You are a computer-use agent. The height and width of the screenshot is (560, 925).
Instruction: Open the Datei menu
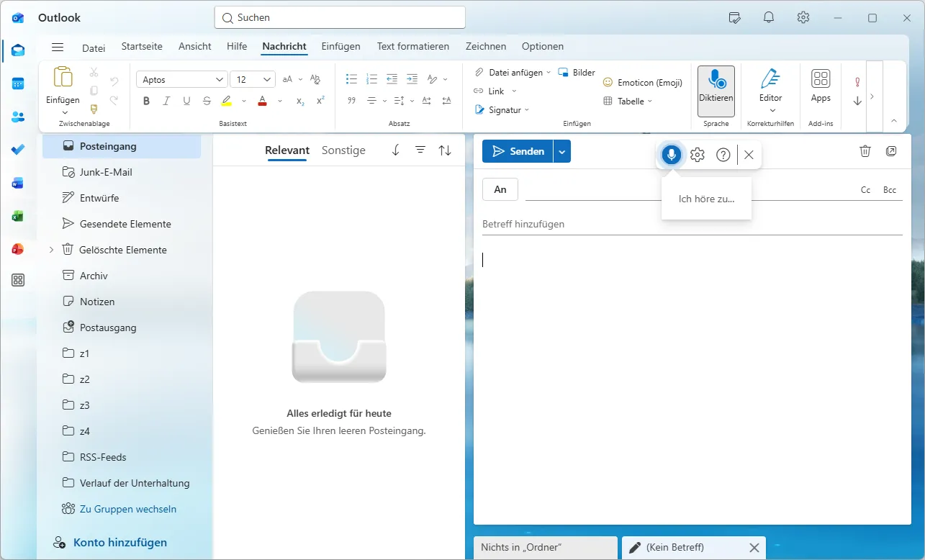tap(94, 48)
